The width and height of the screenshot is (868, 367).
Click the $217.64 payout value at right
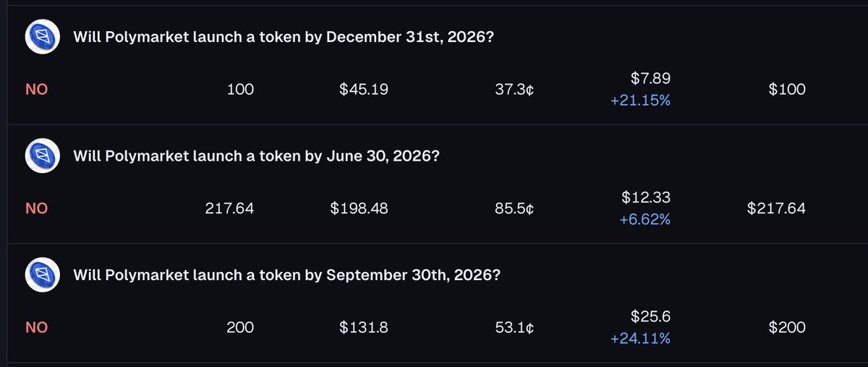point(775,208)
